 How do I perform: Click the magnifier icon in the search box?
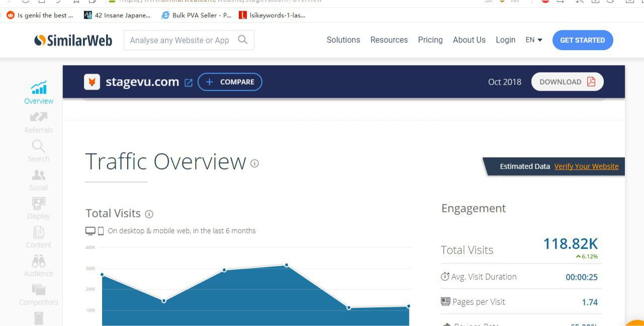pyautogui.click(x=243, y=40)
